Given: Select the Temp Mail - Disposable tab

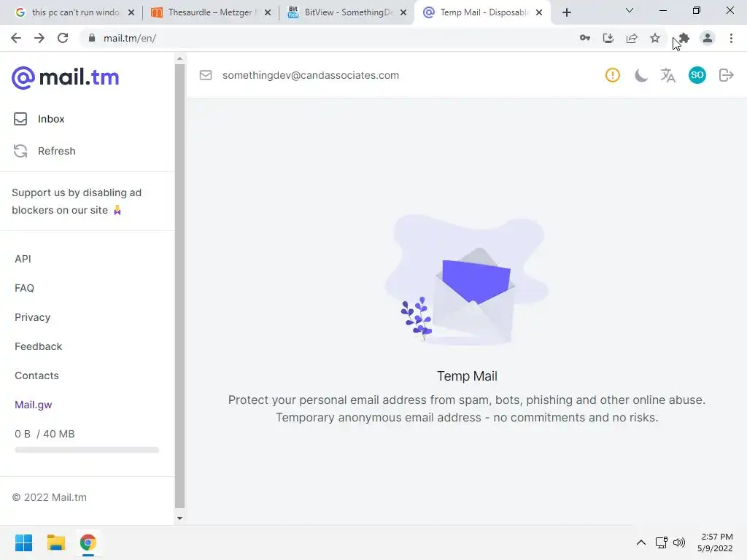Looking at the screenshot, I should pos(481,12).
